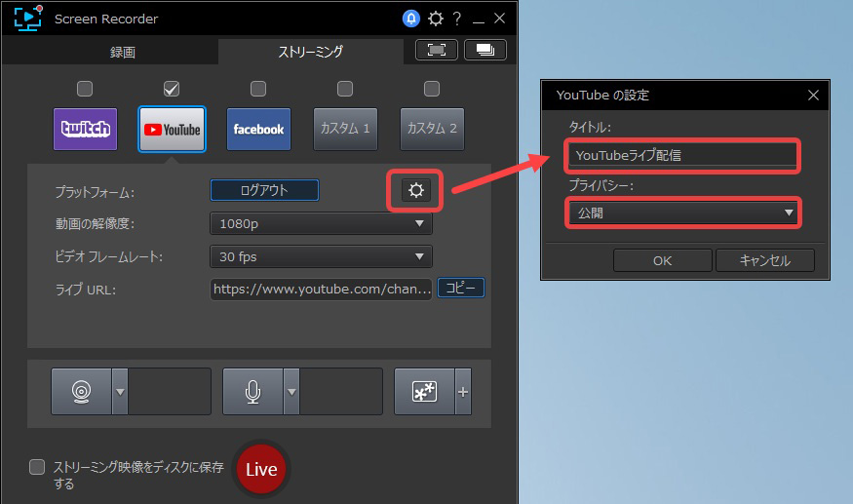
Task: Enable the カスタム 2 checkbox
Action: [432, 89]
